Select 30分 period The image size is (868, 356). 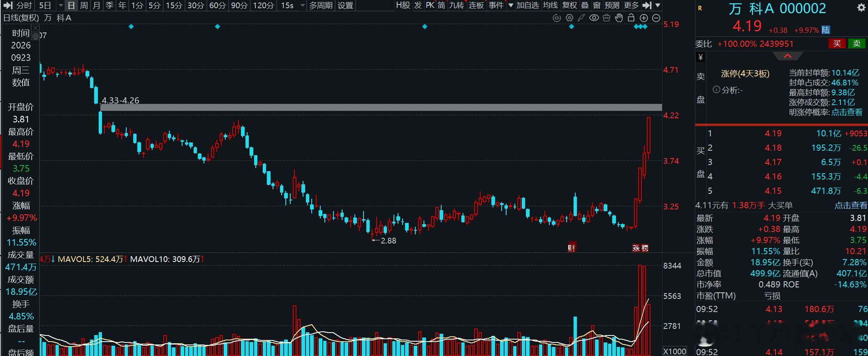tap(196, 5)
